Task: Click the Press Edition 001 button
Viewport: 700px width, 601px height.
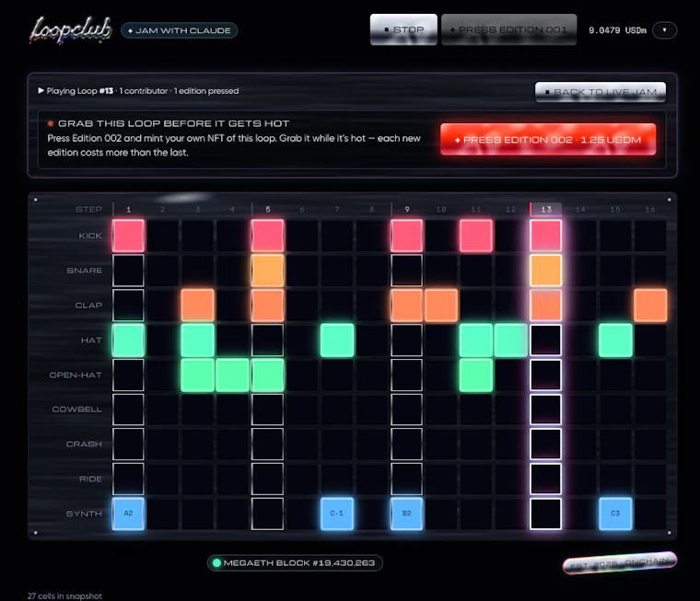Action: (509, 29)
